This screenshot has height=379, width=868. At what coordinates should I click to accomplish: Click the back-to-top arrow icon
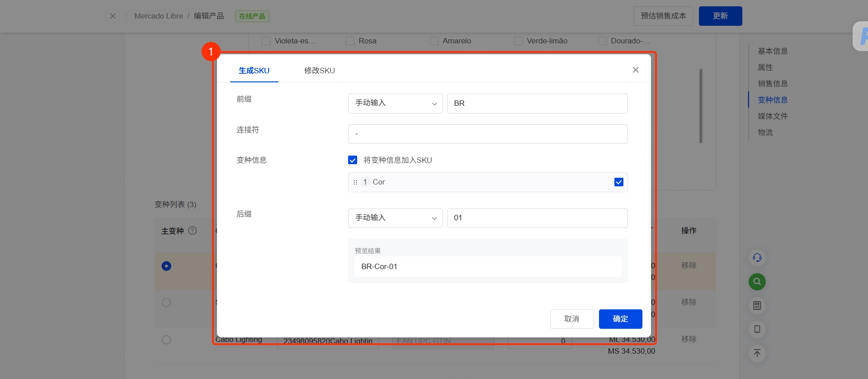click(x=757, y=353)
